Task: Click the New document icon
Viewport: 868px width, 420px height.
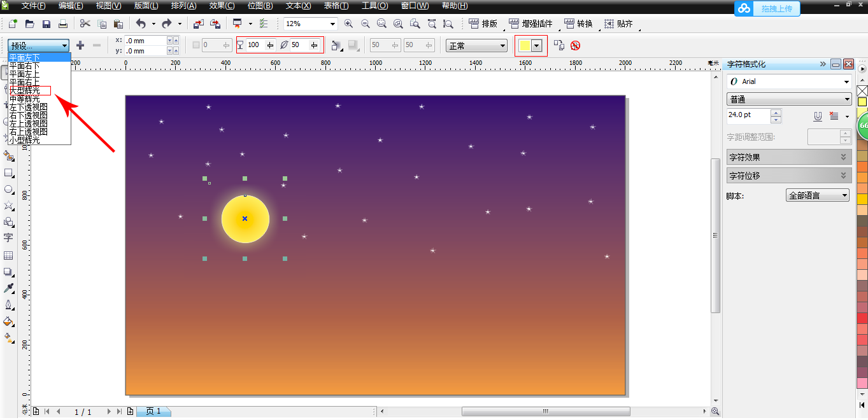Action: 13,24
